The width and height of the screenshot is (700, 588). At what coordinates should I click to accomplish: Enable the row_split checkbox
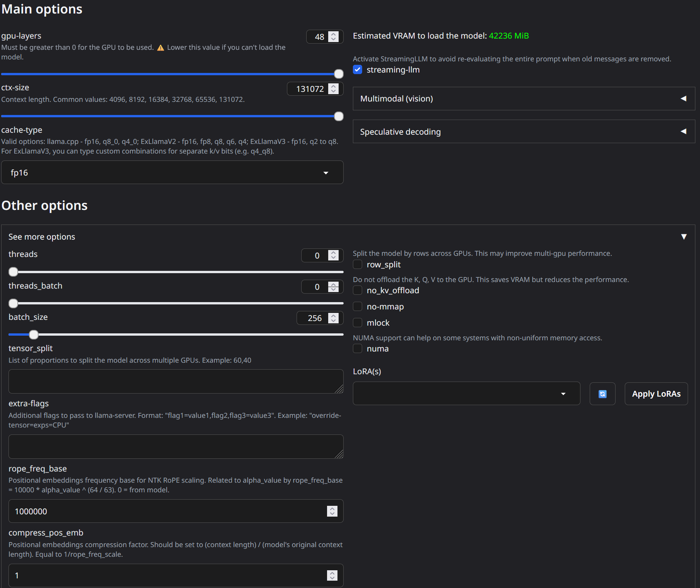point(358,264)
